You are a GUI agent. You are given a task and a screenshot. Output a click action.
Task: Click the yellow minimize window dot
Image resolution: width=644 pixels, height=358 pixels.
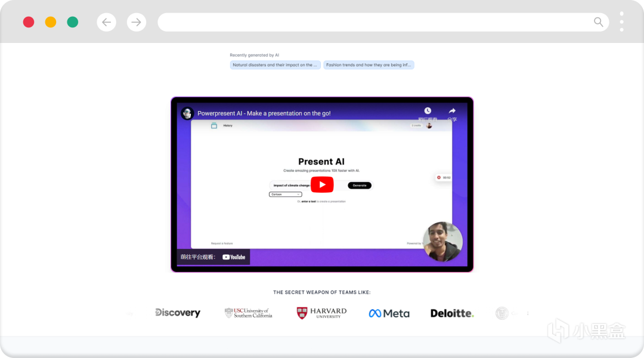click(51, 22)
